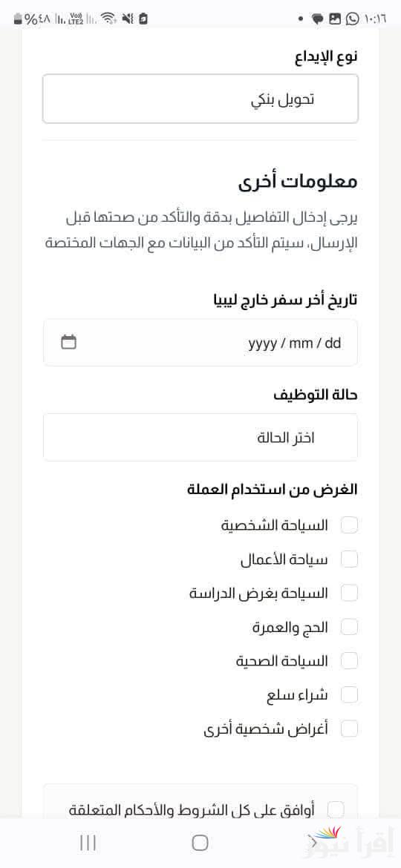Tick the شراء سلع checkbox
The width and height of the screenshot is (401, 868).
349,694
